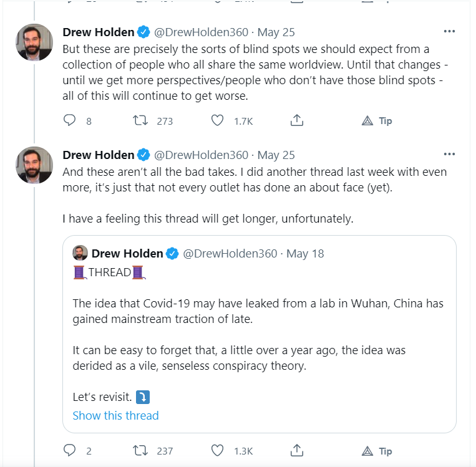The image size is (476, 467).
Task: Click Show this thread link
Action: [x=115, y=416]
